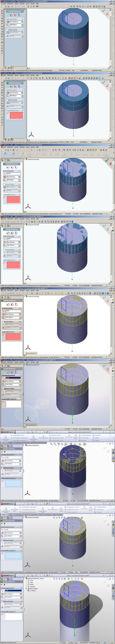Toggle Dünnes Feature checkbox in SolidWorks 2009
The width and height of the screenshot is (115, 644).
[2, 540]
